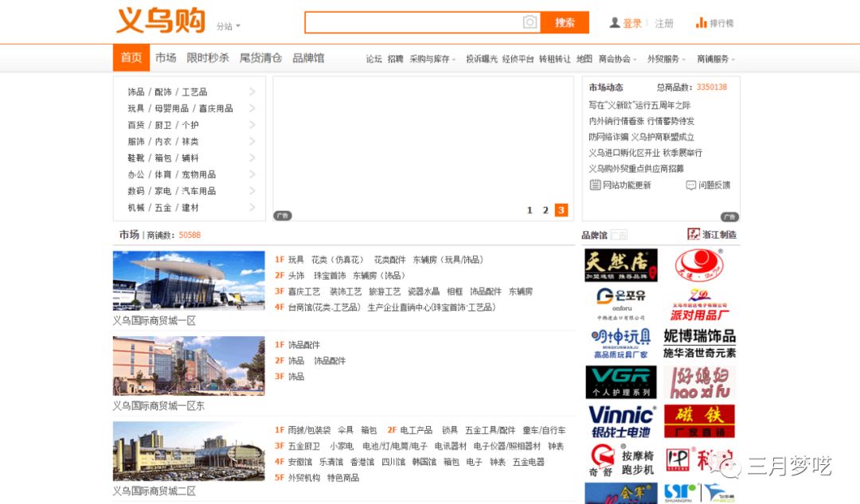This screenshot has height=504, width=860.
Task: Click the search input field
Action: [x=412, y=22]
